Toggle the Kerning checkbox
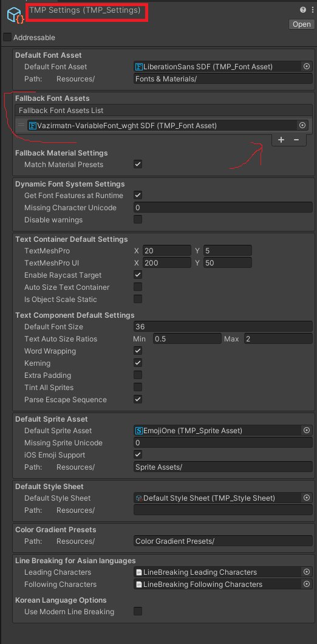 tap(138, 363)
